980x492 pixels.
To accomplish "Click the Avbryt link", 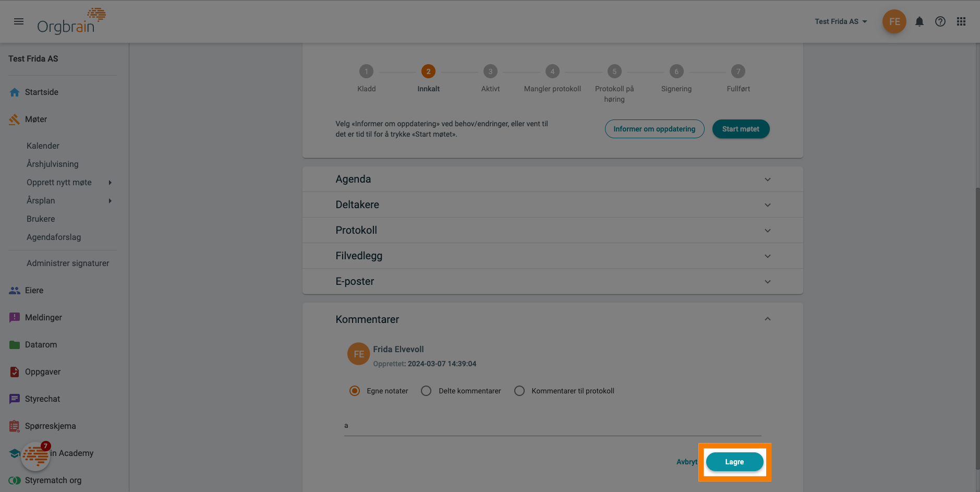I will 687,462.
